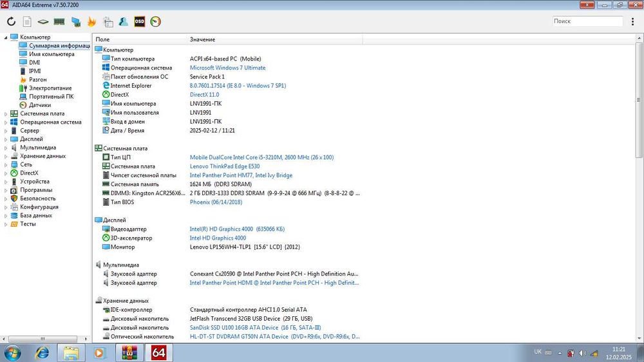Click the details pane vertical scrollbar thumb
Viewport: 644px width, 362px height.
pyautogui.click(x=639, y=100)
